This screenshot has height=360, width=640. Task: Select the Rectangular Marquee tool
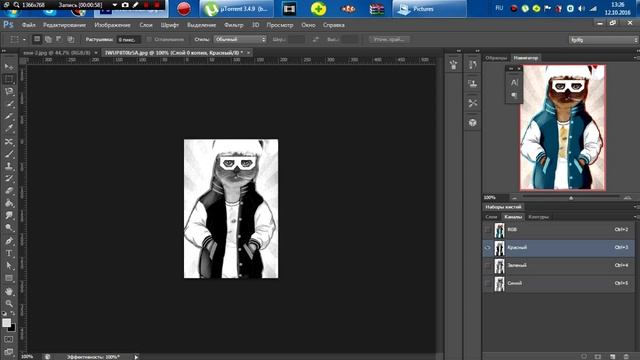pos(9,79)
